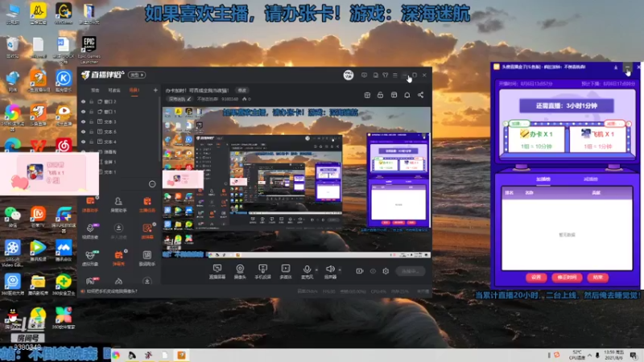Image resolution: width=644 pixels, height=362 pixels.
Task: Mute the speaker (扬声器) icon
Action: [x=329, y=269]
